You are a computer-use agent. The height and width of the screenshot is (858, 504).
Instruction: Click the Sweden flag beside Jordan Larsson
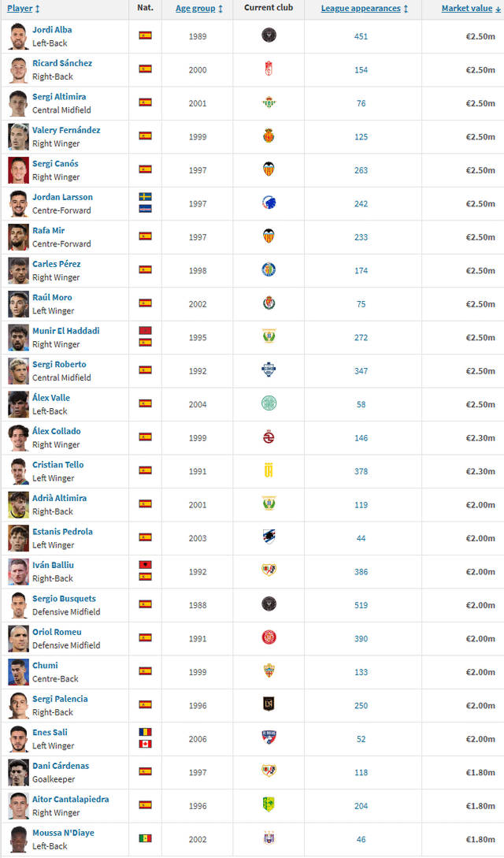pos(145,196)
